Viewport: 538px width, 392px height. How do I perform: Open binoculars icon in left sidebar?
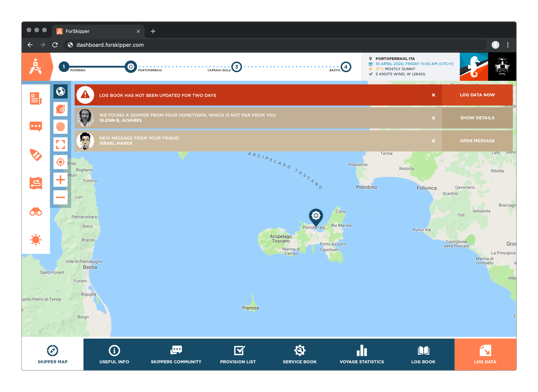coord(36,211)
